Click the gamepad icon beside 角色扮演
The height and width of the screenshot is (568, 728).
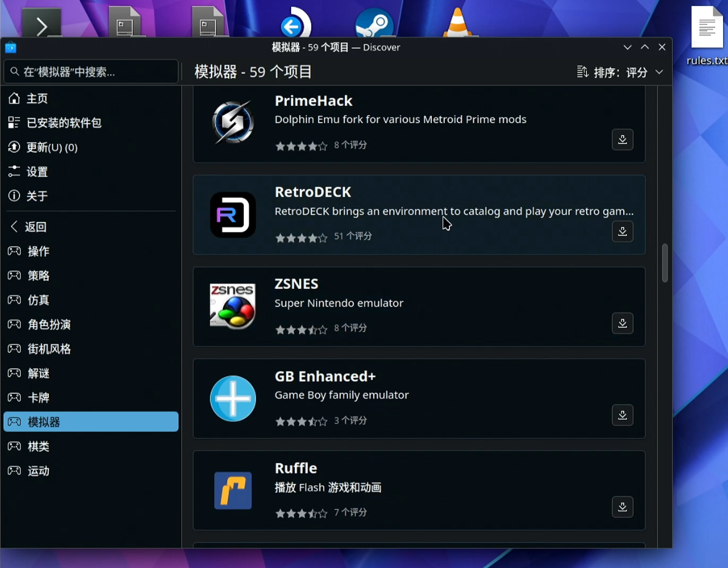coord(14,324)
